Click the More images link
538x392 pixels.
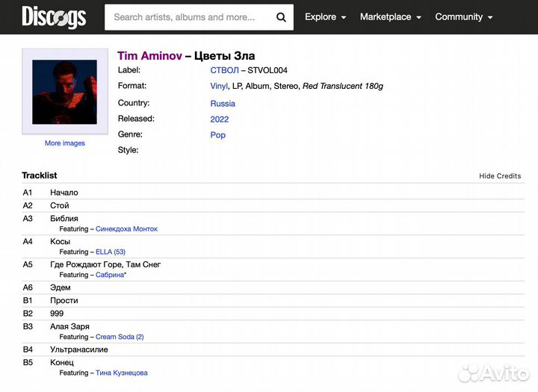click(x=65, y=143)
